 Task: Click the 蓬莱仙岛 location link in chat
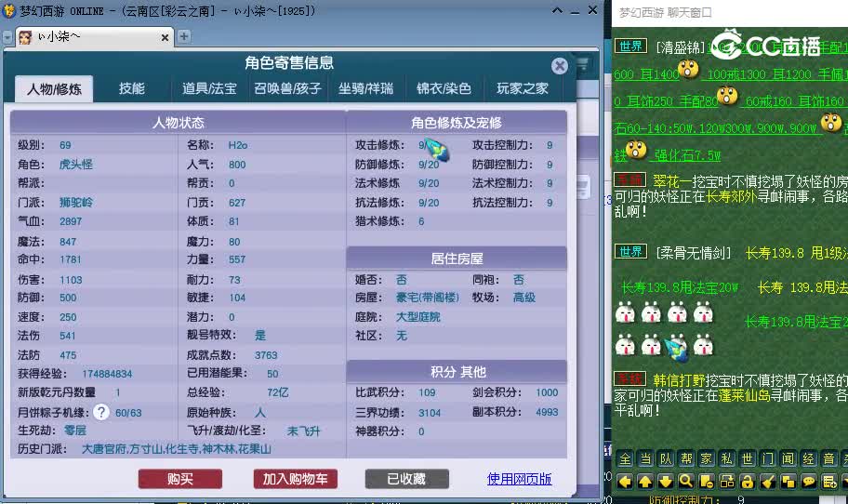coord(744,395)
